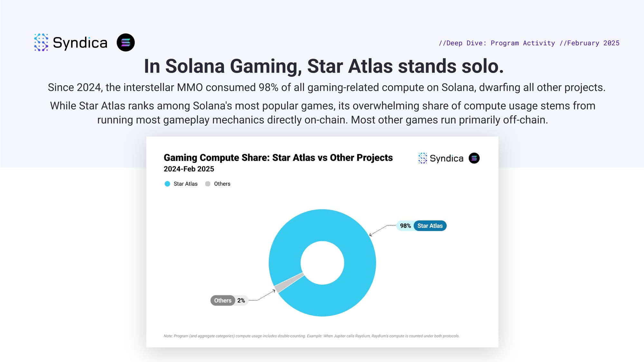
Task: Toggle the Others legend entry
Action: point(218,184)
